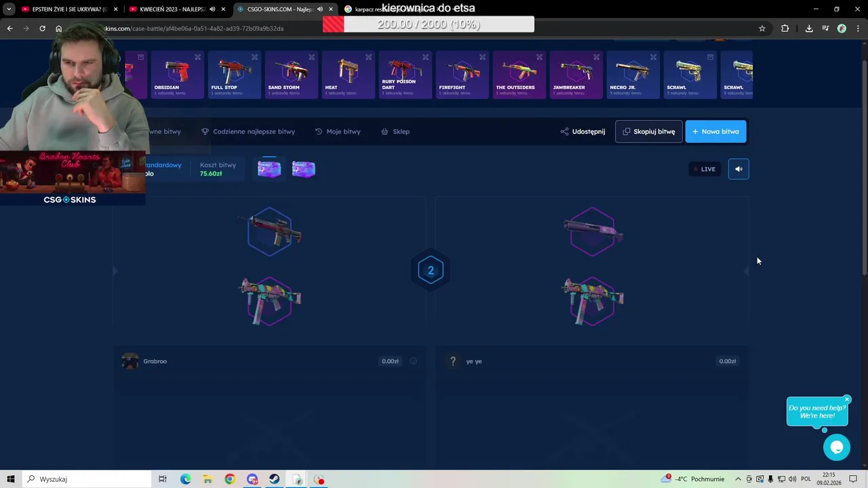
Task: Mute audio on the CSGO-SKINS.COM tab
Action: point(319,9)
